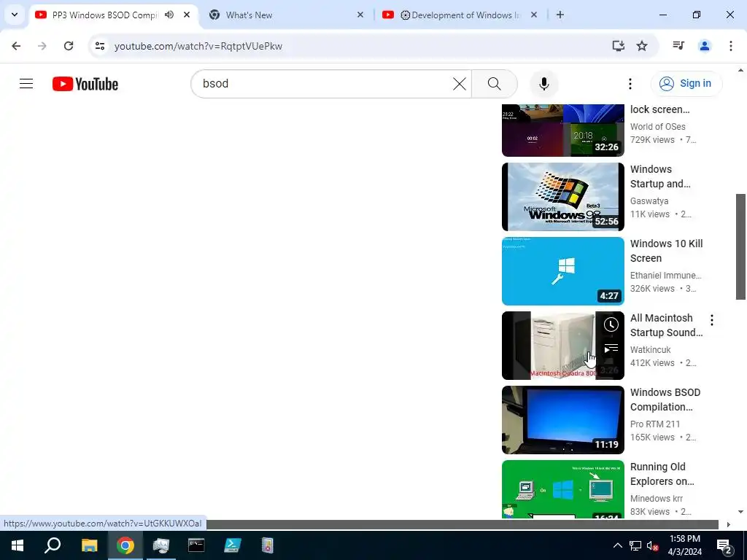The height and width of the screenshot is (560, 747).
Task: Open the YouTube hamburger guide menu
Action: click(26, 84)
